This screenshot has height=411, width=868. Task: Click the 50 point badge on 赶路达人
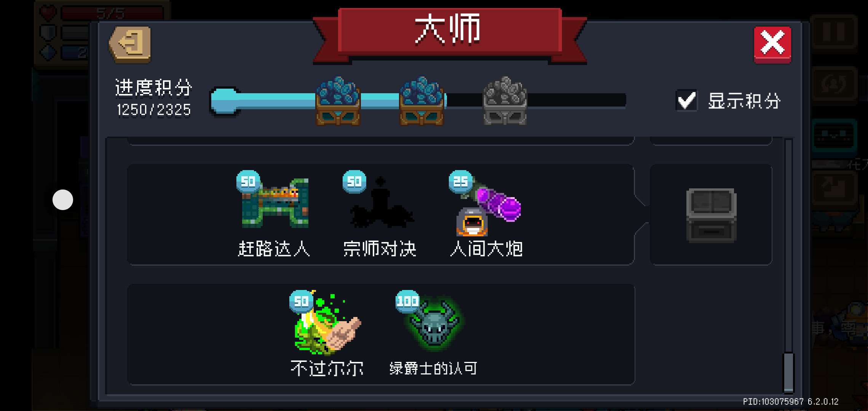[x=248, y=182]
